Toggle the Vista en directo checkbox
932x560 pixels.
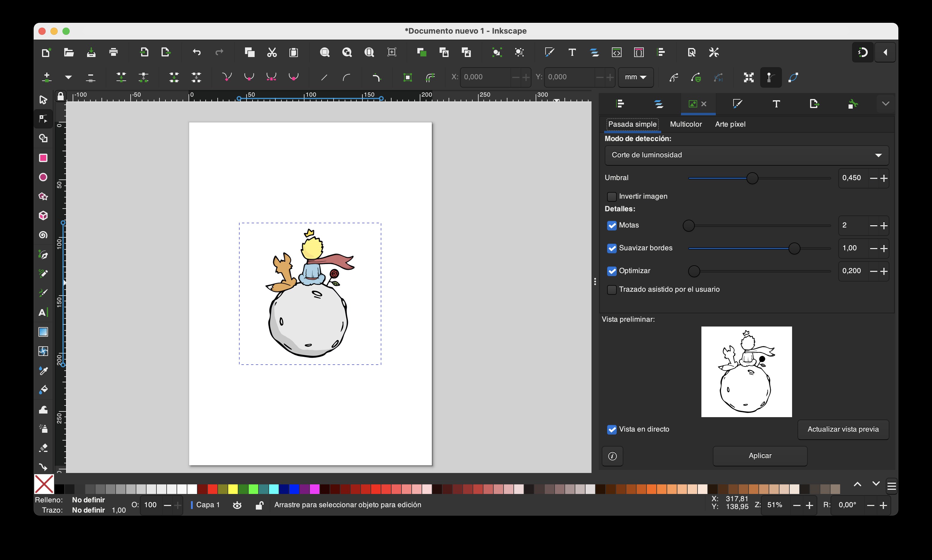[612, 429]
